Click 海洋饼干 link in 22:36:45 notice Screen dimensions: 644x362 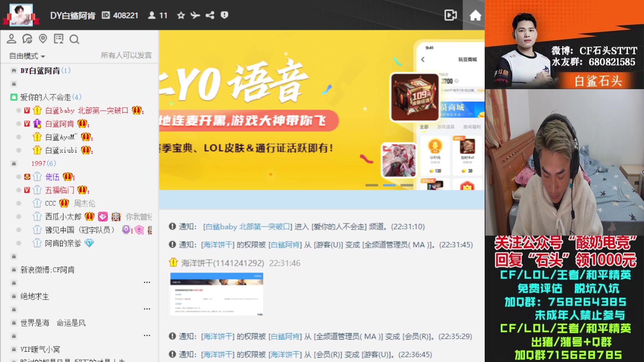tap(217, 355)
